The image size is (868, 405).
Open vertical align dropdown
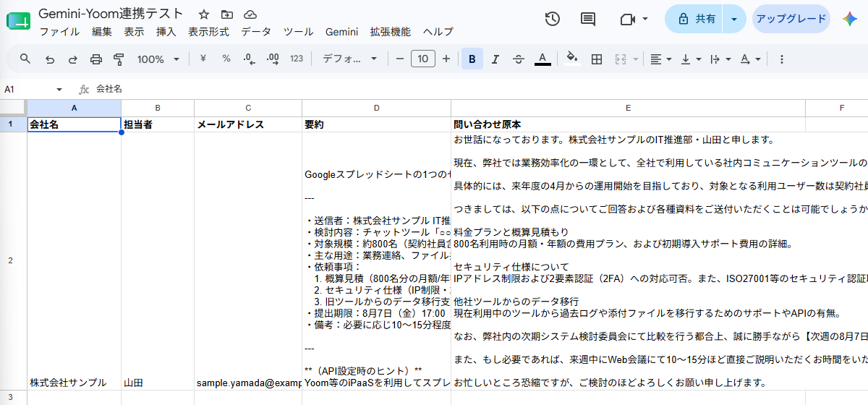690,59
